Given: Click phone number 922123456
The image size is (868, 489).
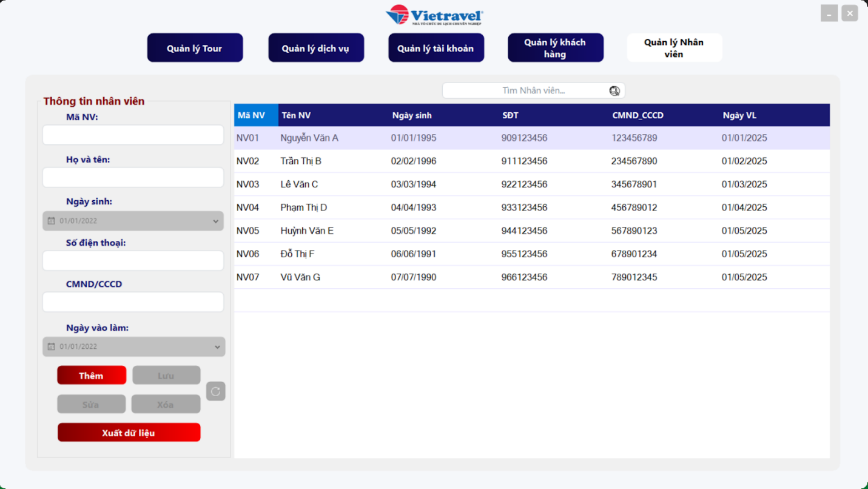Looking at the screenshot, I should point(524,184).
